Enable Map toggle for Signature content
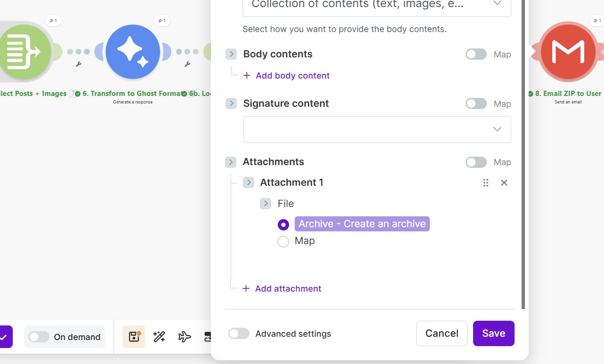The height and width of the screenshot is (364, 604). coord(476,103)
